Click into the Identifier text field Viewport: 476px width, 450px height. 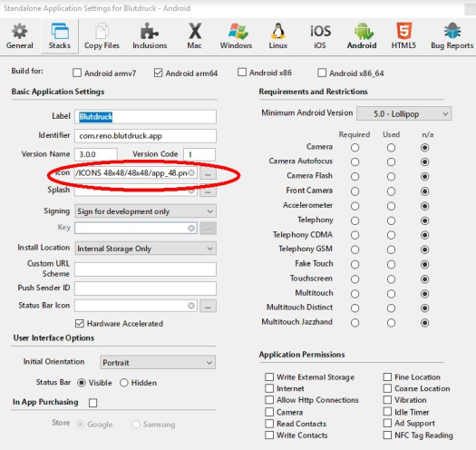(x=145, y=136)
